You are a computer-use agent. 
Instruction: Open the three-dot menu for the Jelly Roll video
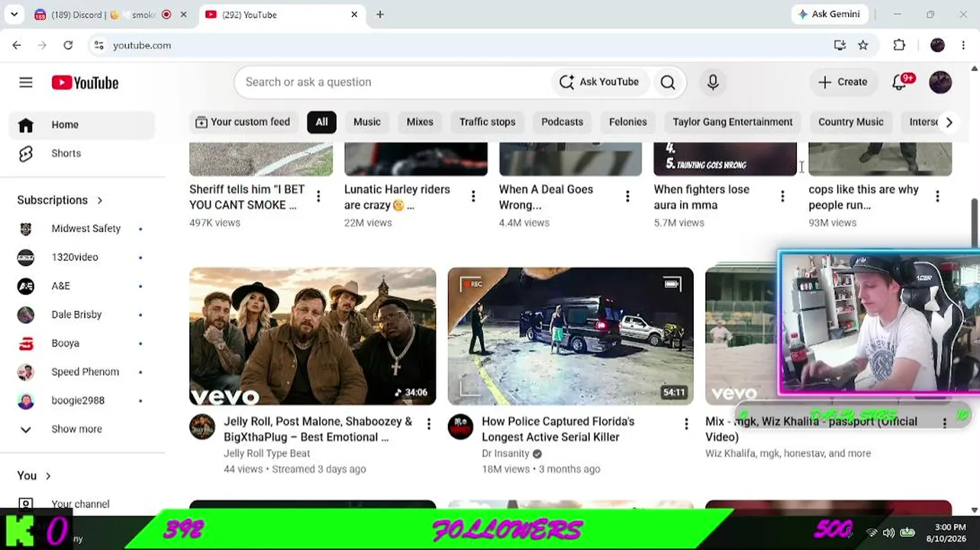click(428, 424)
